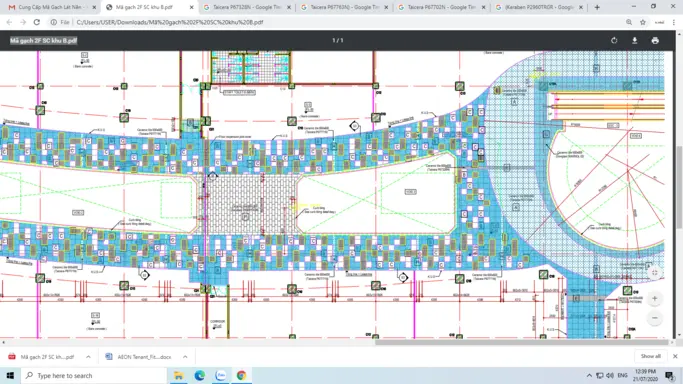The image size is (683, 384).
Task: Click the fit to page button
Action: tap(654, 273)
